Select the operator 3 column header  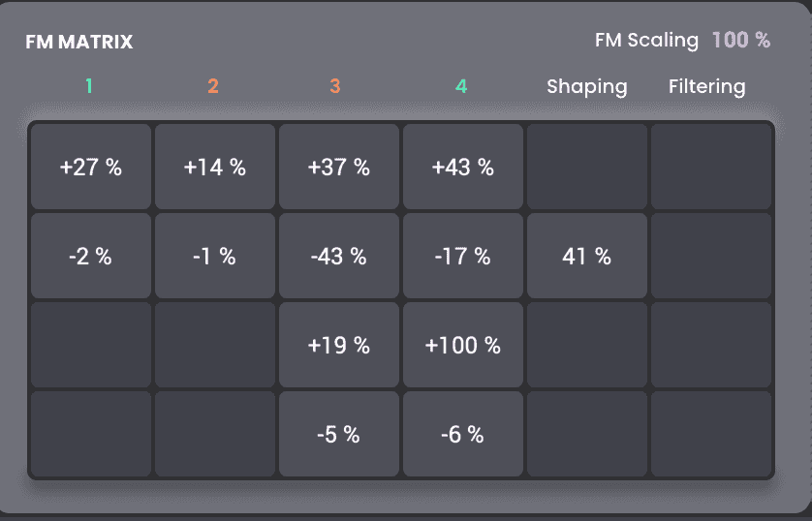(335, 86)
